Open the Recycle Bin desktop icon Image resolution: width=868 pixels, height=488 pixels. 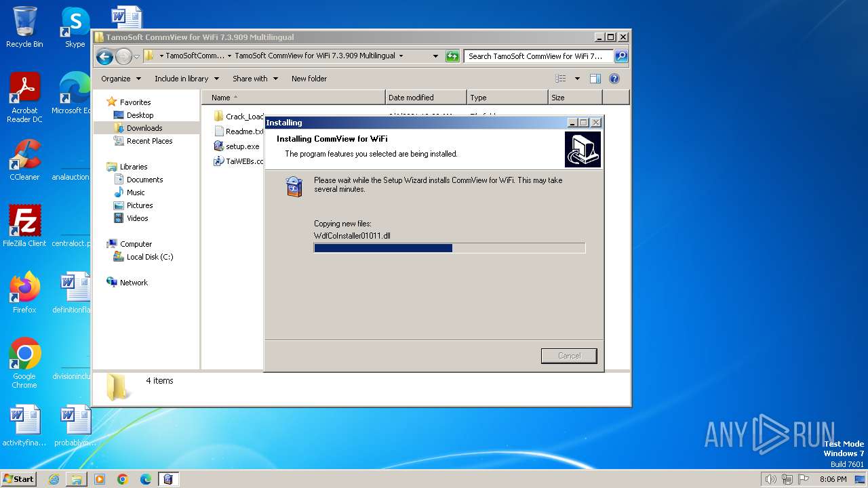tap(24, 27)
